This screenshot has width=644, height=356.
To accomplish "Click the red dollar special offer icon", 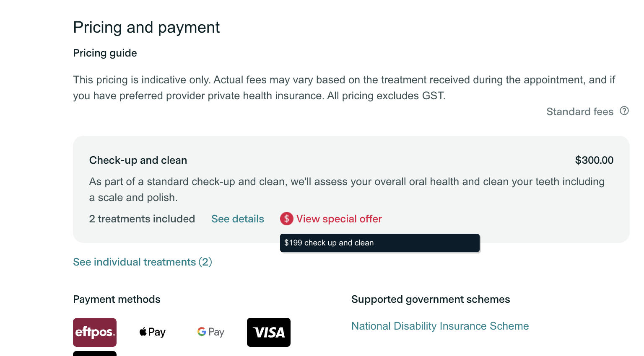I will 287,219.
